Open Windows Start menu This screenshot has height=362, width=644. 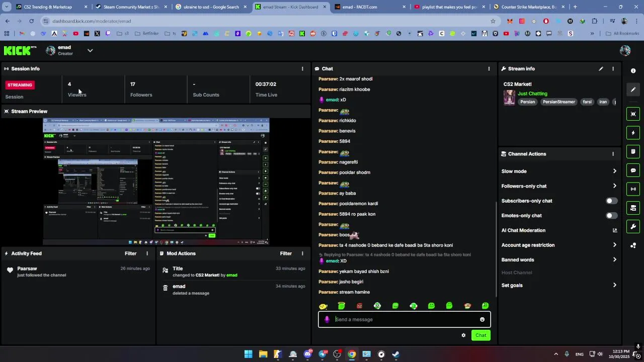click(248, 354)
